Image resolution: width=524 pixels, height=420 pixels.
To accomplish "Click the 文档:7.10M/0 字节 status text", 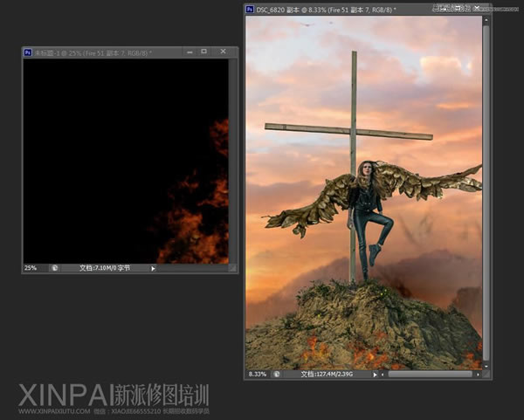I will [105, 268].
